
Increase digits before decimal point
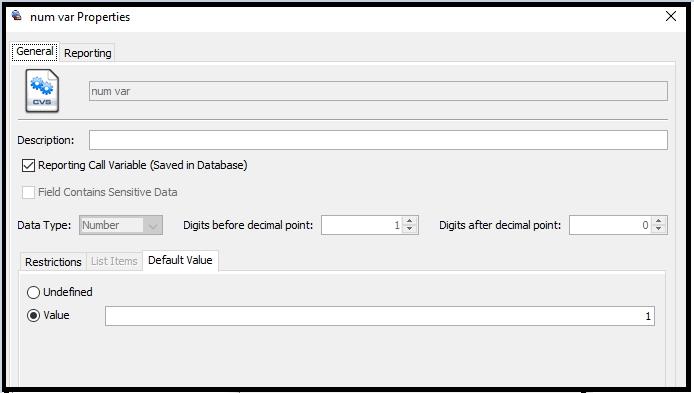[410, 221]
